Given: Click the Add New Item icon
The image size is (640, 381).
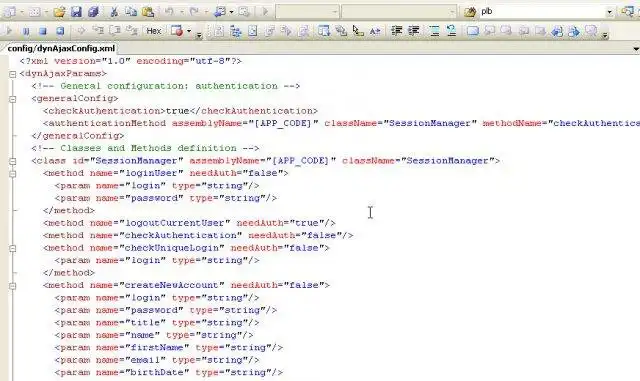Looking at the screenshot, I should pos(34,12).
